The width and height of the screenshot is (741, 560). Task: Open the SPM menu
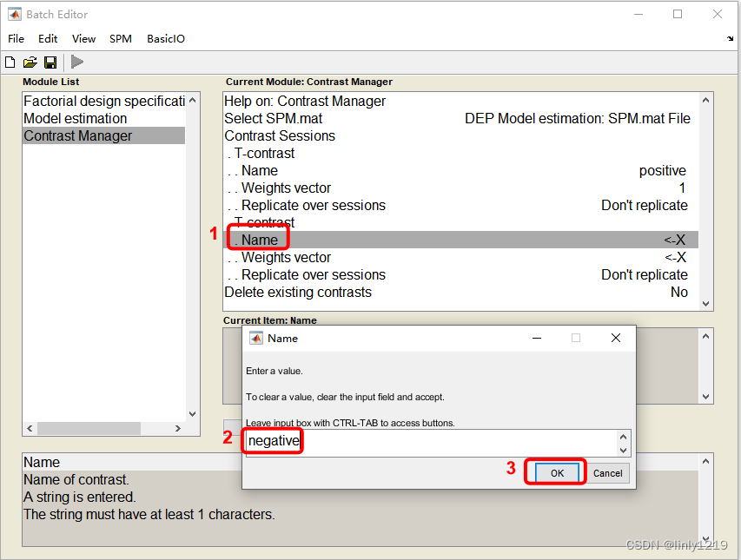point(120,38)
